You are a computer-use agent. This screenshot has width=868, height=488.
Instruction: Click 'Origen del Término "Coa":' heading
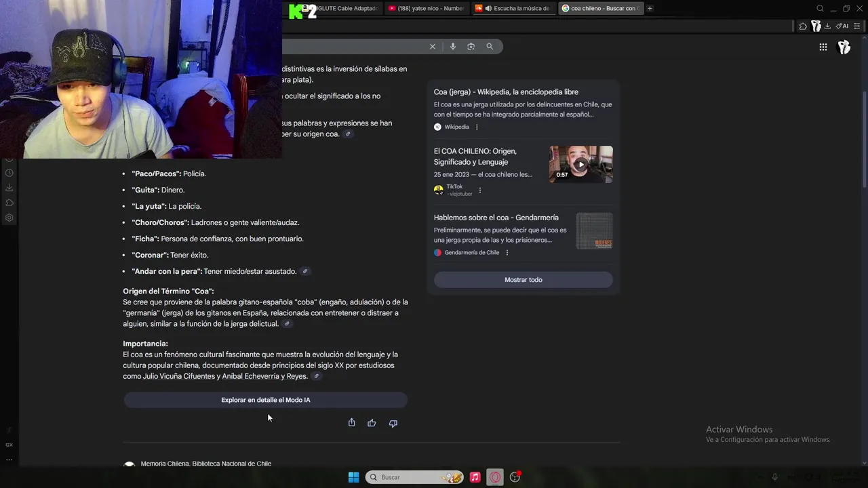[x=168, y=291]
